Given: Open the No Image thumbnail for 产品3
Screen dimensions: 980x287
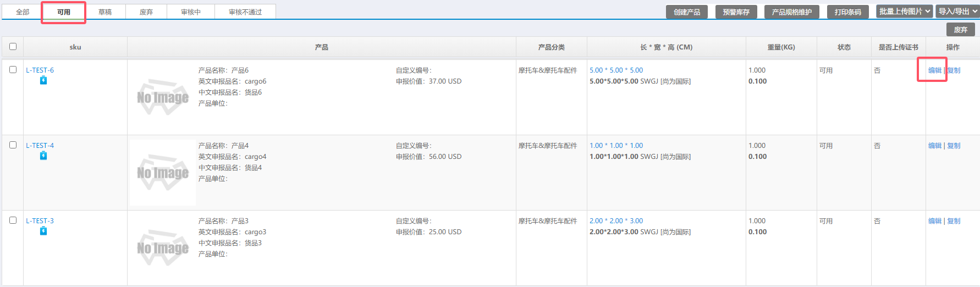Looking at the screenshot, I should pyautogui.click(x=162, y=248).
